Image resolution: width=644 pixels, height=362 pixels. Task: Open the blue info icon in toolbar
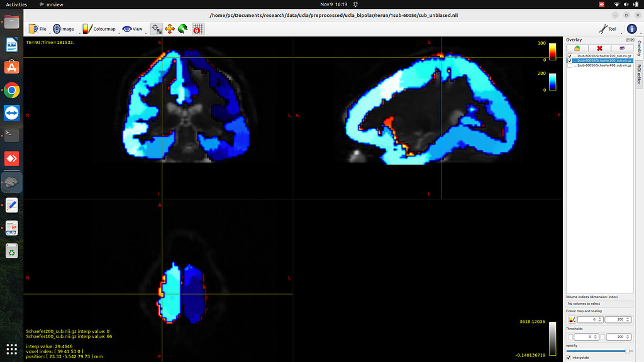coord(632,29)
